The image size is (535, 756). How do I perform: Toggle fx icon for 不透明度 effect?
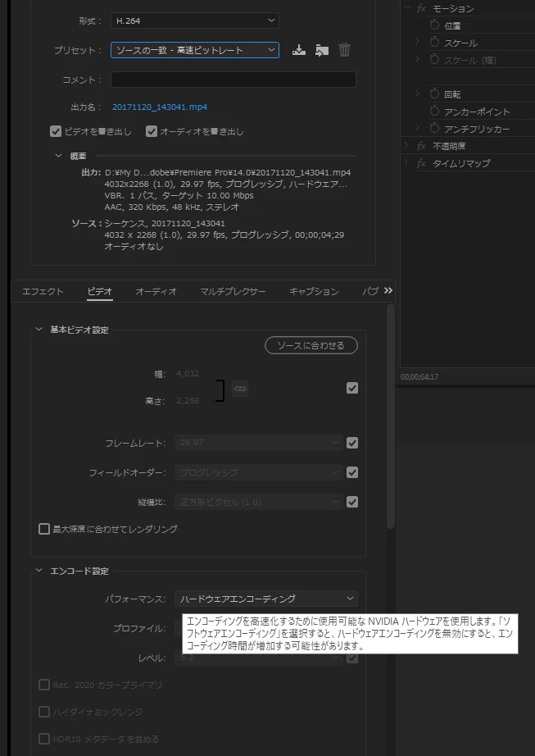[x=421, y=146]
